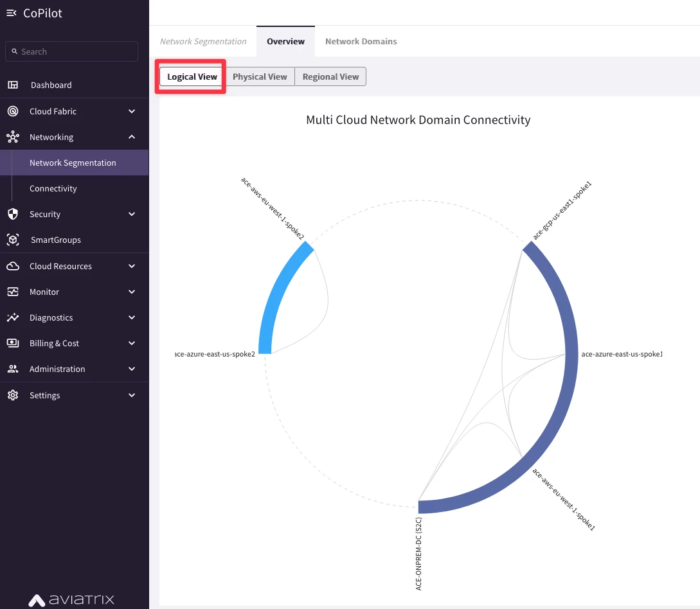Click the Billing & Cost icon

tap(13, 343)
